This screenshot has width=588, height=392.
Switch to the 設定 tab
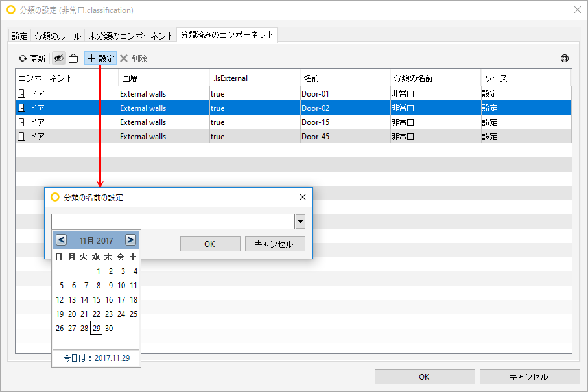pos(19,36)
